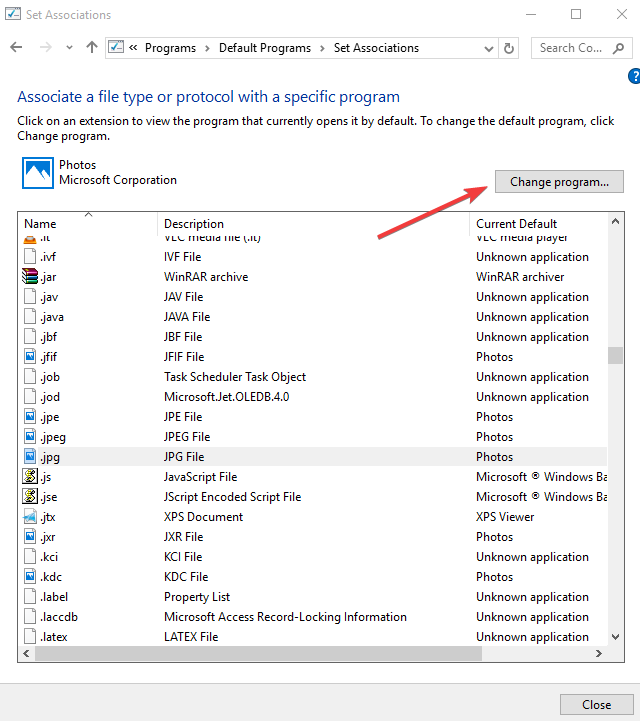Navigate back with the back arrow
Viewport: 640px width, 721px height.
(16, 48)
